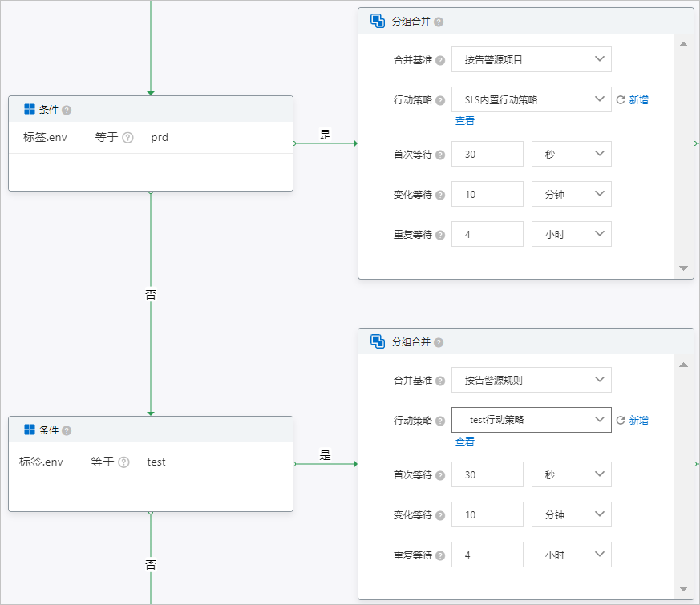Click the group-merge icon in the bottom panel header
Viewport: 700px width, 605px height.
(378, 341)
